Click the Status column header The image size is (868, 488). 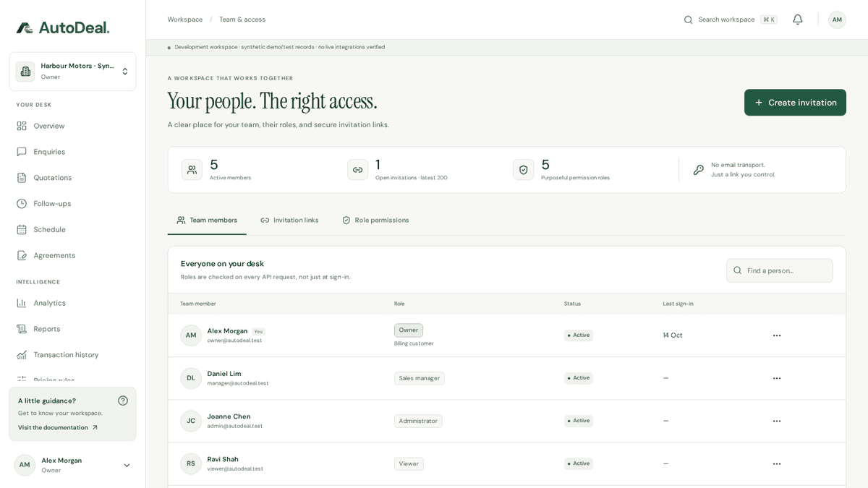(572, 304)
